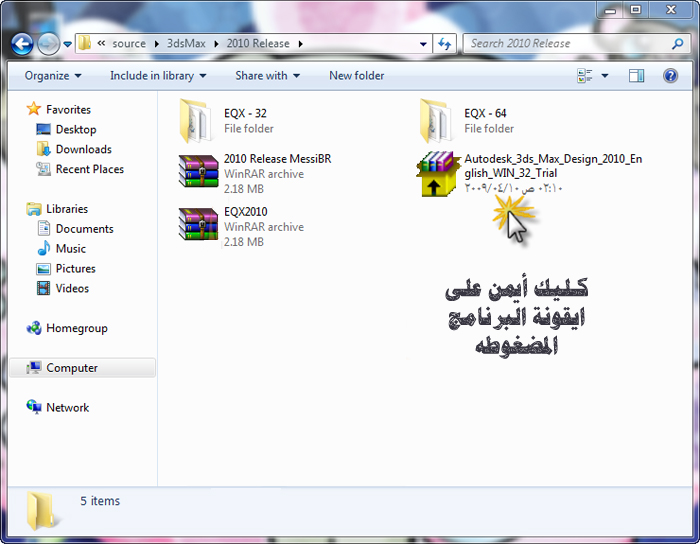Click the Libraries icon
The height and width of the screenshot is (544, 700).
tap(33, 209)
